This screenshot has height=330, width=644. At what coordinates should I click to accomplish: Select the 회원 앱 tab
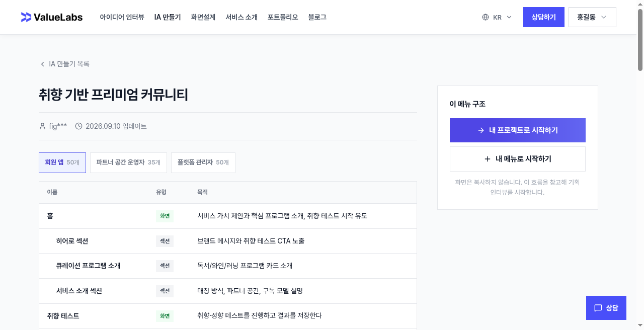(x=62, y=162)
